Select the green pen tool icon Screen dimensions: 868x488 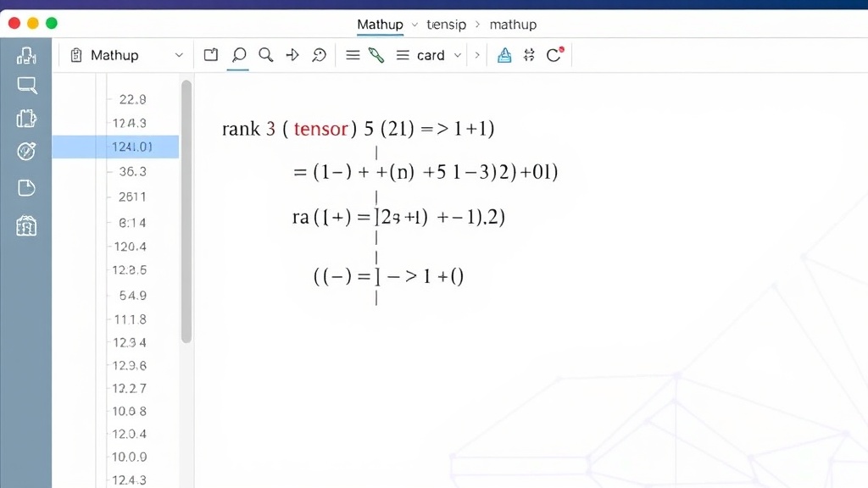click(x=376, y=55)
